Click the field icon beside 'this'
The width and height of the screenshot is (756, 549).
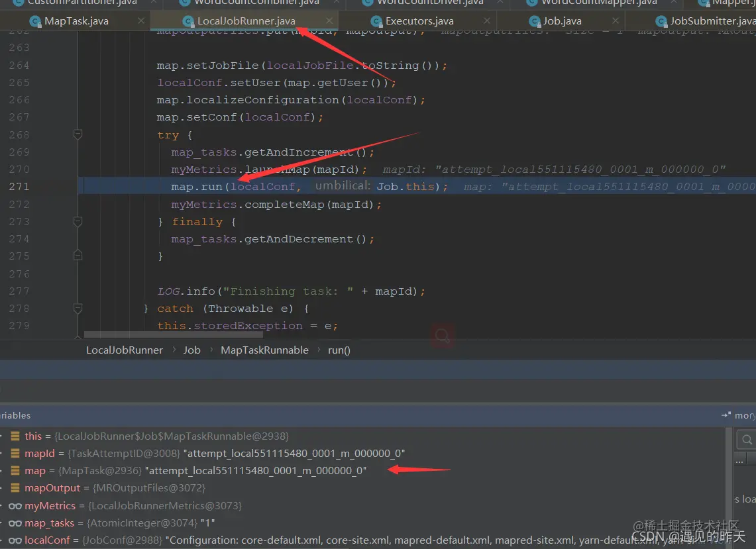point(15,436)
